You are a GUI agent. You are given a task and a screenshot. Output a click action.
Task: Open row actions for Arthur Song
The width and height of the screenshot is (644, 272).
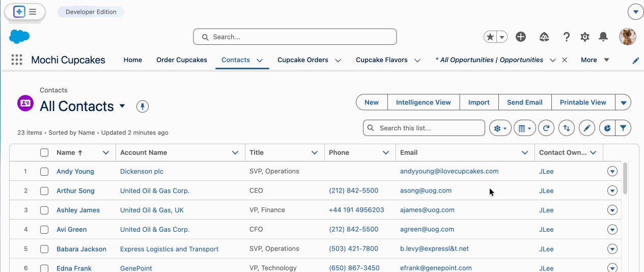[612, 191]
